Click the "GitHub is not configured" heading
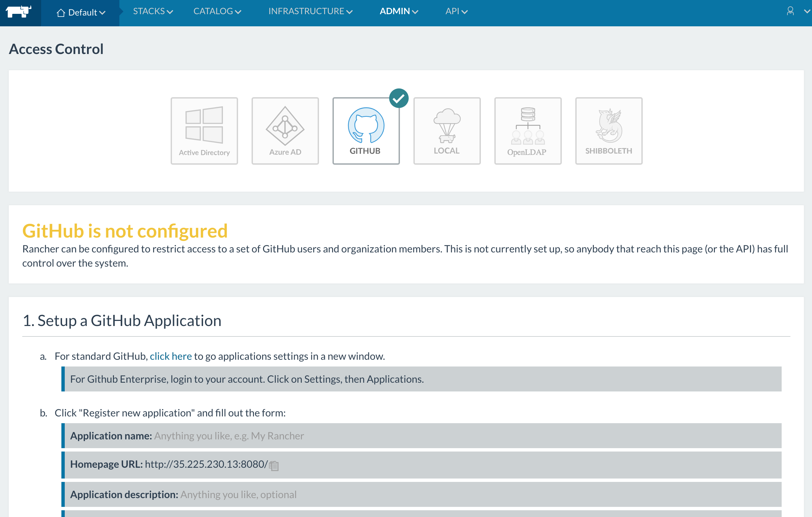812x517 pixels. 125,231
